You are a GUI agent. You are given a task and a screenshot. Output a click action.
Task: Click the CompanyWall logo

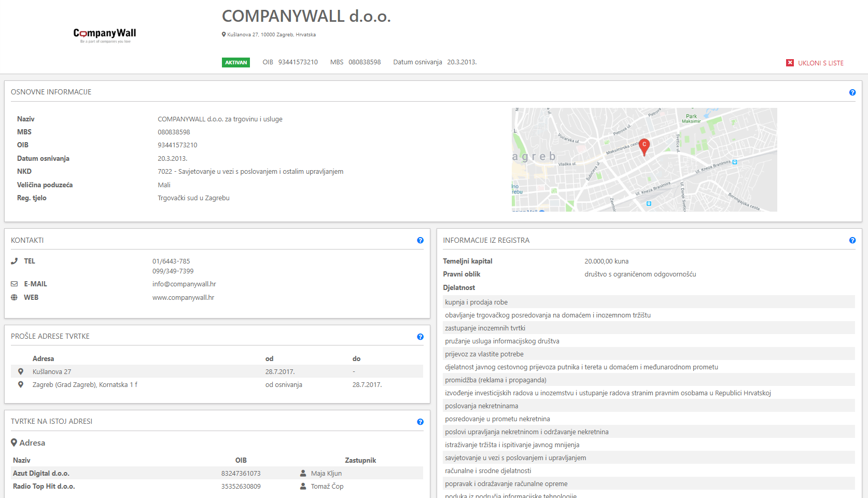[x=105, y=35]
